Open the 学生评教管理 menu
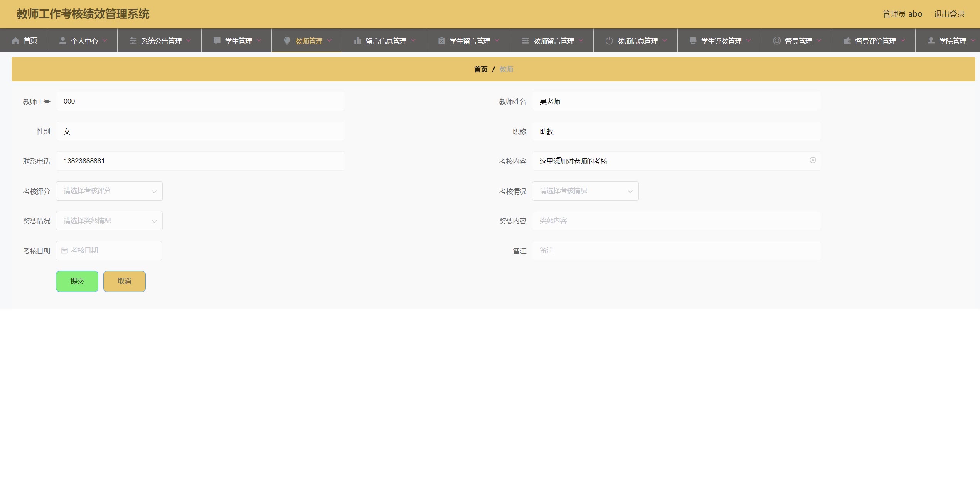The width and height of the screenshot is (980, 483). click(721, 41)
